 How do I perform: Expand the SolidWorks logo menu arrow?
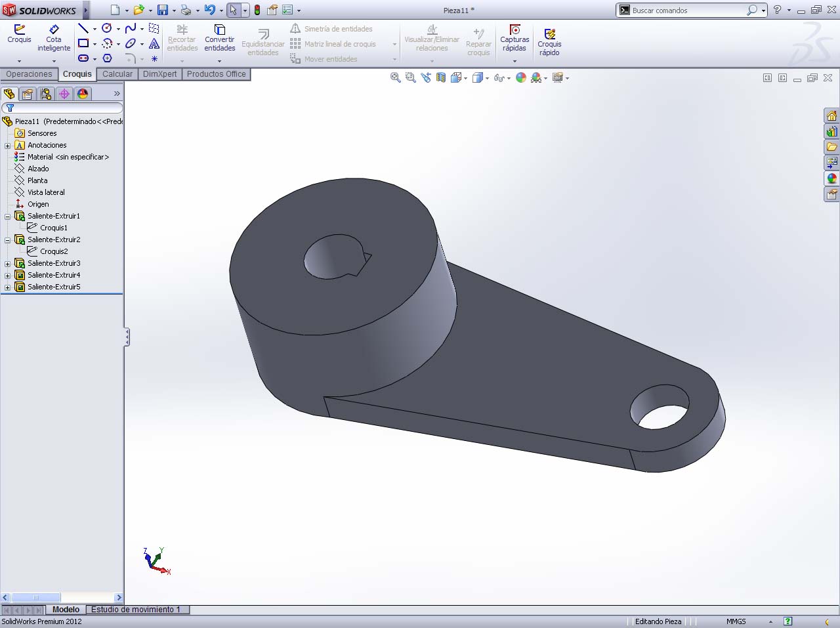point(86,10)
